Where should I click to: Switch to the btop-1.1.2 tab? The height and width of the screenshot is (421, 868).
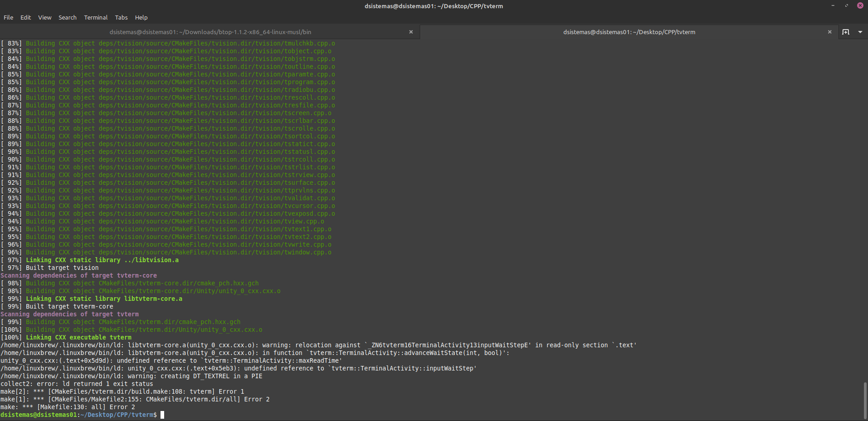210,32
